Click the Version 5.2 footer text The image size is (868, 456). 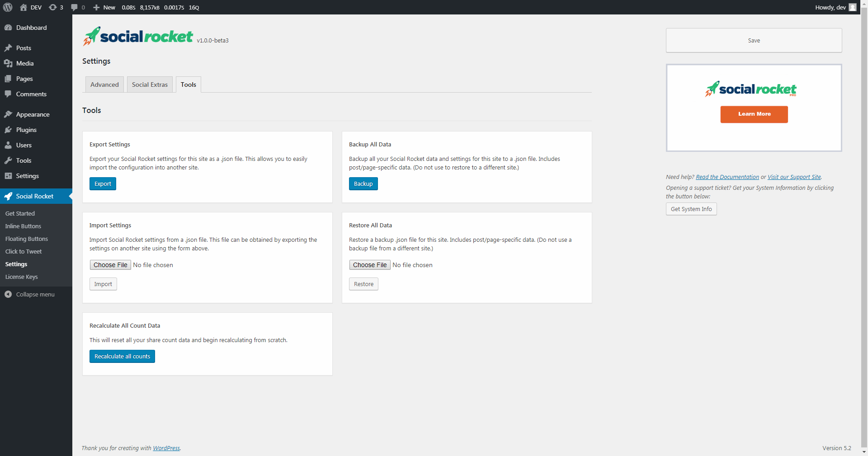tap(836, 448)
